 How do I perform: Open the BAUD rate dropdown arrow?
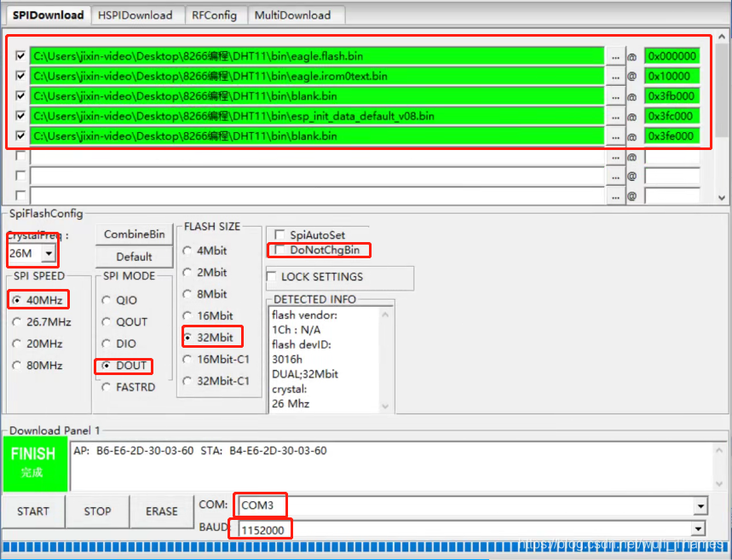pos(698,529)
